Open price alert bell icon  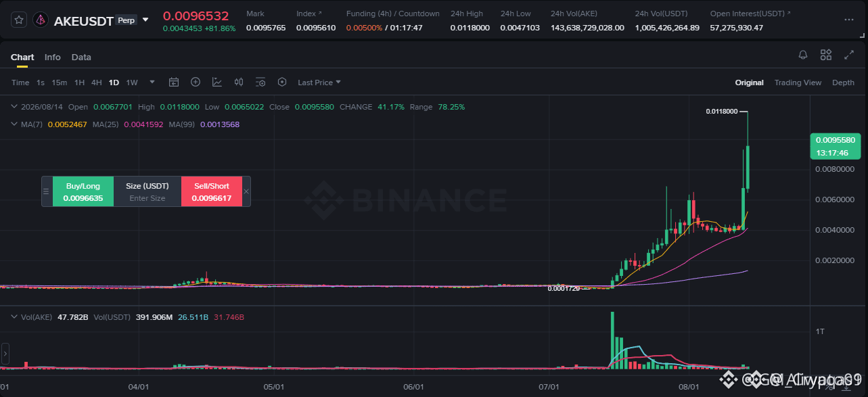pos(803,55)
